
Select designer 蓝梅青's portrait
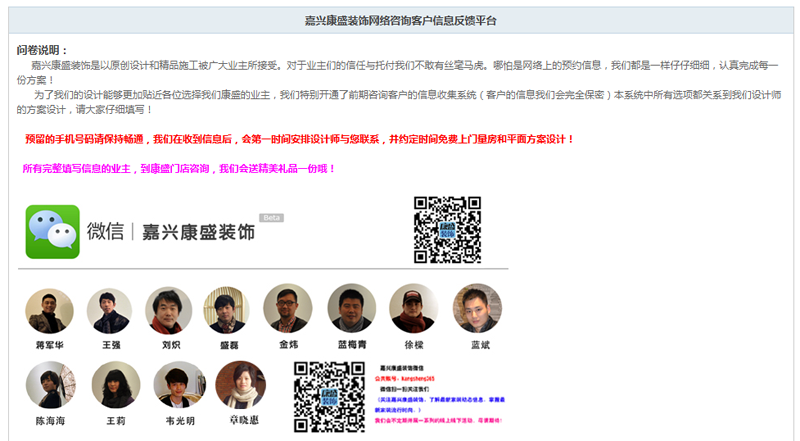click(352, 308)
